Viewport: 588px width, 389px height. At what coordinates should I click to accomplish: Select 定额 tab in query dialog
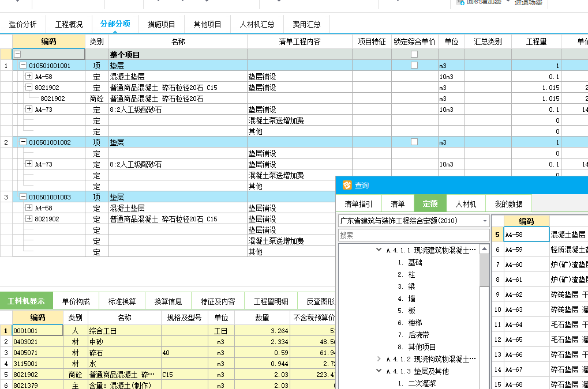(x=430, y=203)
